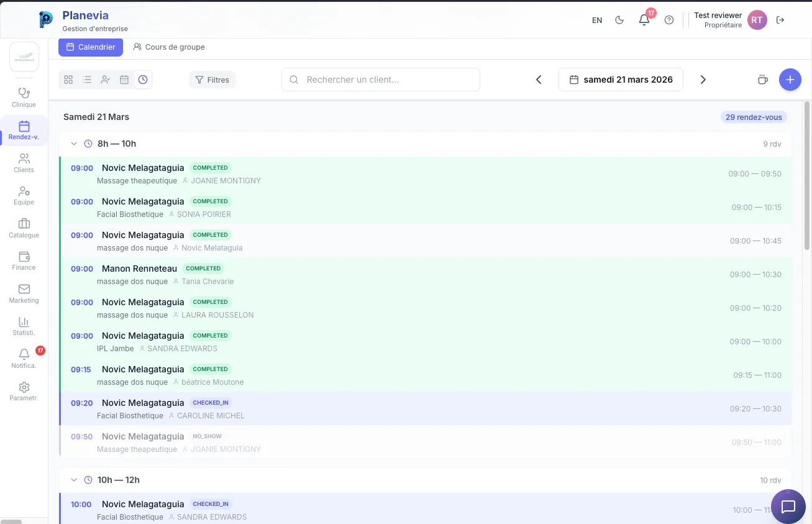Open notifications bell in the header
812x524 pixels.
[x=644, y=20]
